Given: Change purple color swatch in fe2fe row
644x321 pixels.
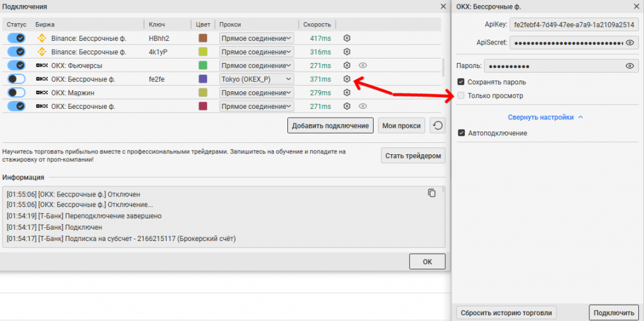Looking at the screenshot, I should (203, 79).
